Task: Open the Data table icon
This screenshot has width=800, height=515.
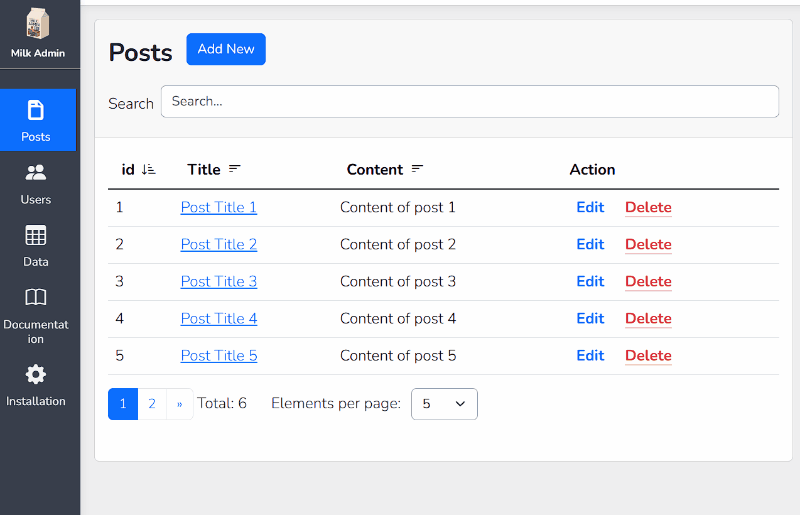Action: [x=36, y=236]
